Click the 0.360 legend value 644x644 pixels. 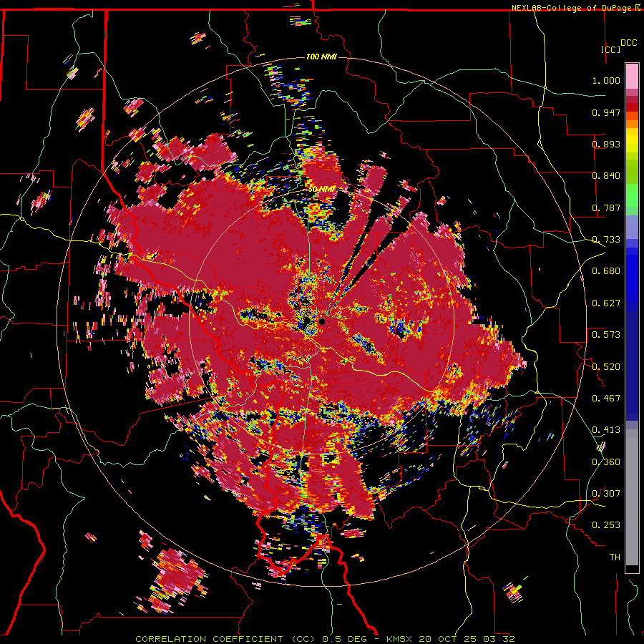[x=606, y=462]
